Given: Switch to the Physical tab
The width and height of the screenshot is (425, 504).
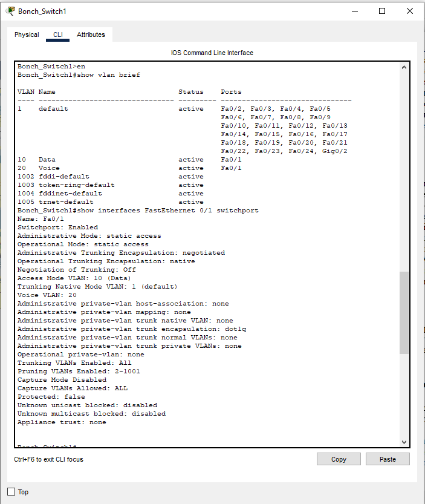Looking at the screenshot, I should pos(27,34).
